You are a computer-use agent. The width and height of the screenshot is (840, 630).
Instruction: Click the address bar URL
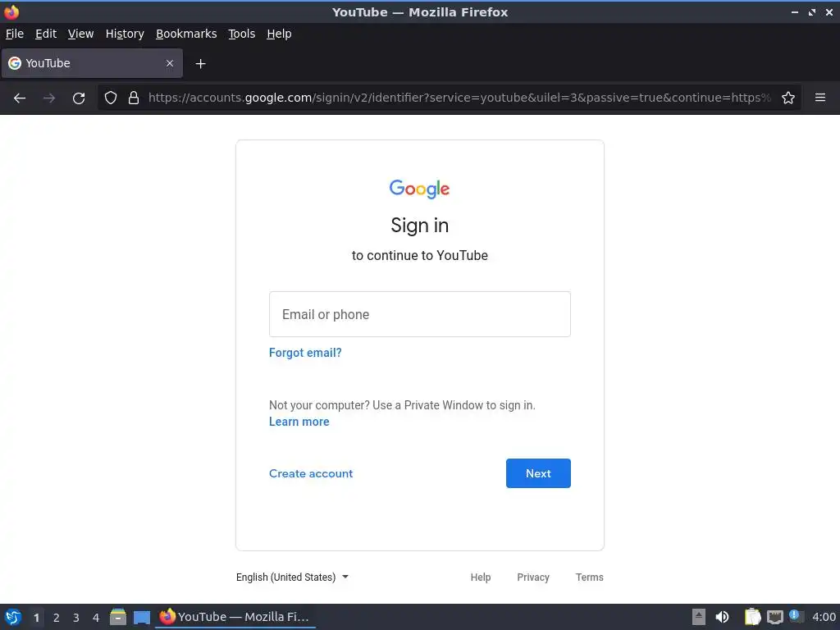(x=459, y=98)
